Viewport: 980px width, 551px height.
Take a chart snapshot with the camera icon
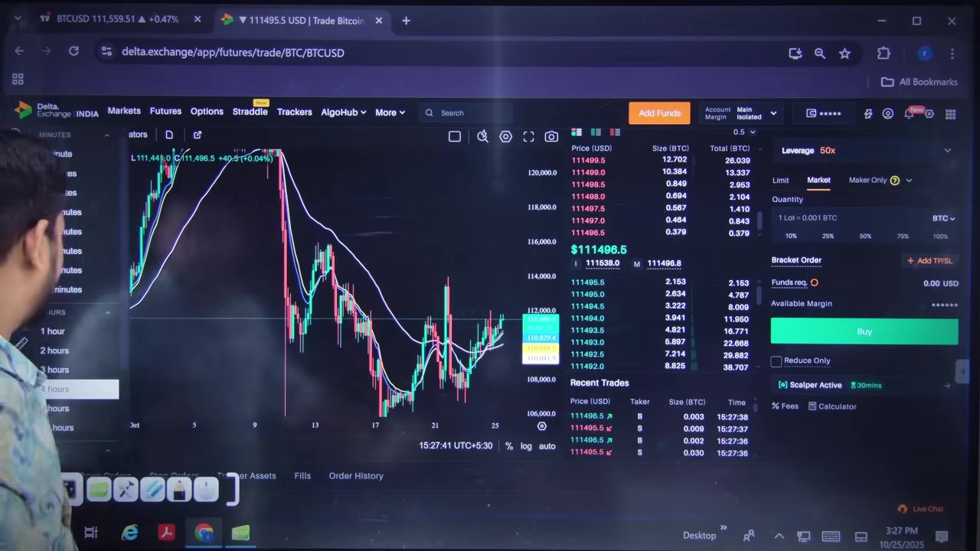(551, 136)
